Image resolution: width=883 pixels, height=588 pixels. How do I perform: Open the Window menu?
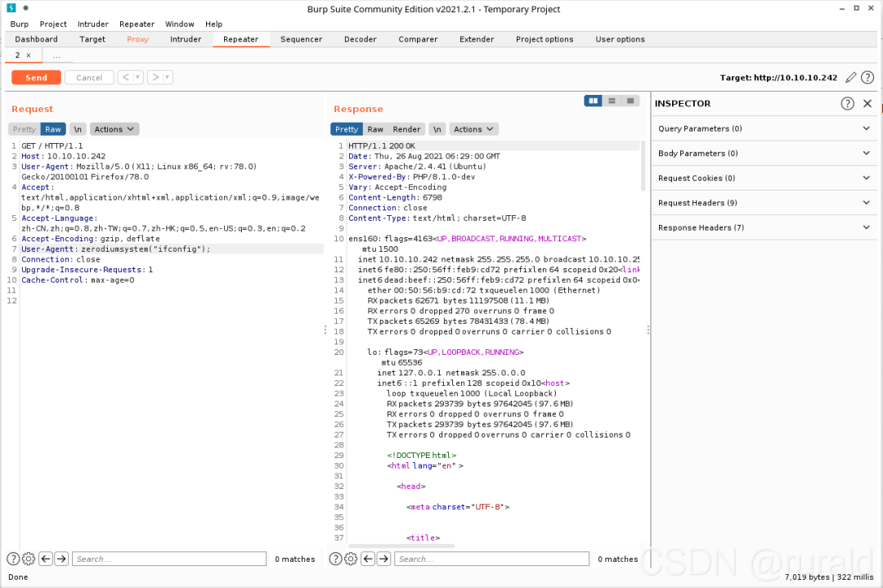(x=180, y=25)
